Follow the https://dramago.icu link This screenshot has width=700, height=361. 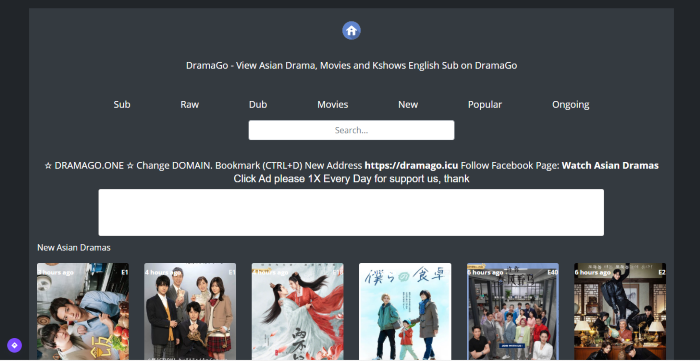(411, 166)
